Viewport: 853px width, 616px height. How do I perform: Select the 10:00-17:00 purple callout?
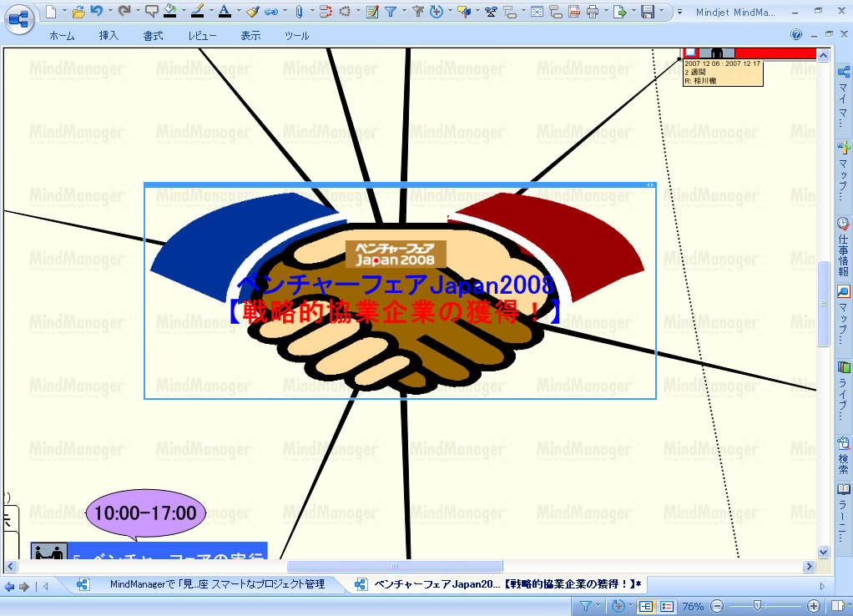click(x=145, y=513)
